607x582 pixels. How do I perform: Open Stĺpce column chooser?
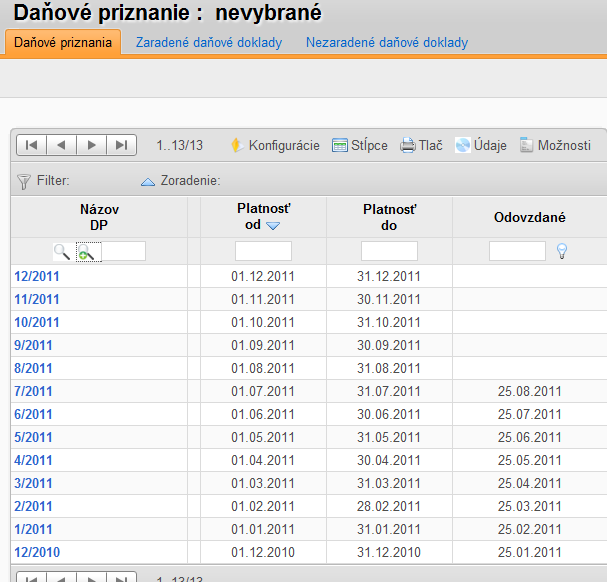(360, 146)
